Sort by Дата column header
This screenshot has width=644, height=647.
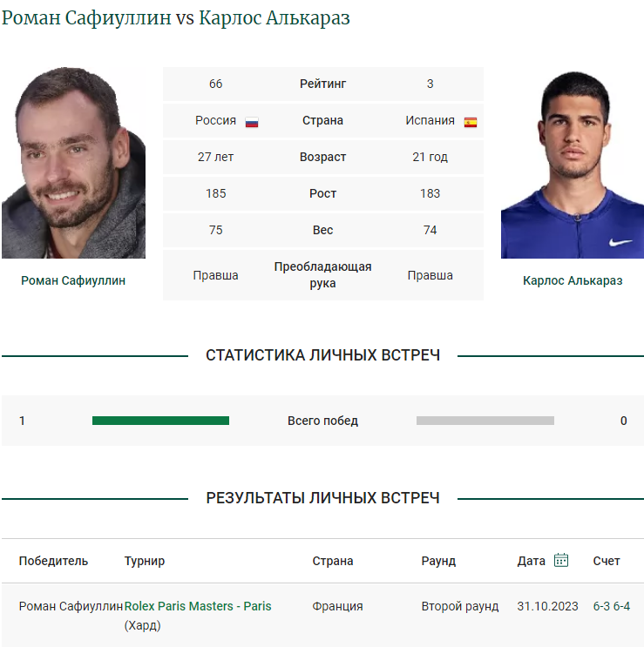531,561
